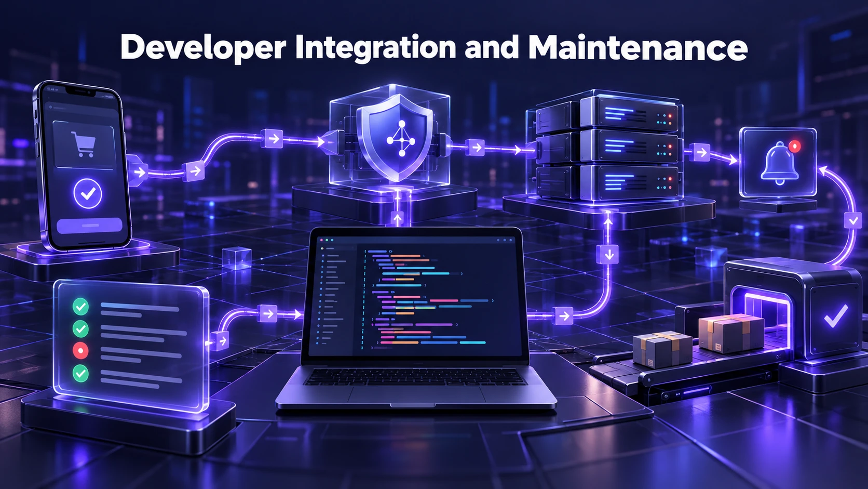
Task: Click the laptop's trackpad
Action: pyautogui.click(x=417, y=395)
